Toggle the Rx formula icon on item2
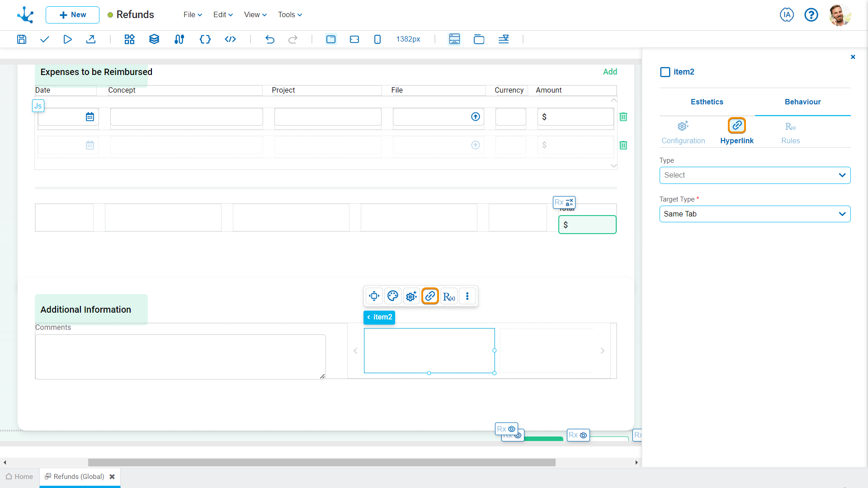The image size is (868, 488). click(449, 296)
